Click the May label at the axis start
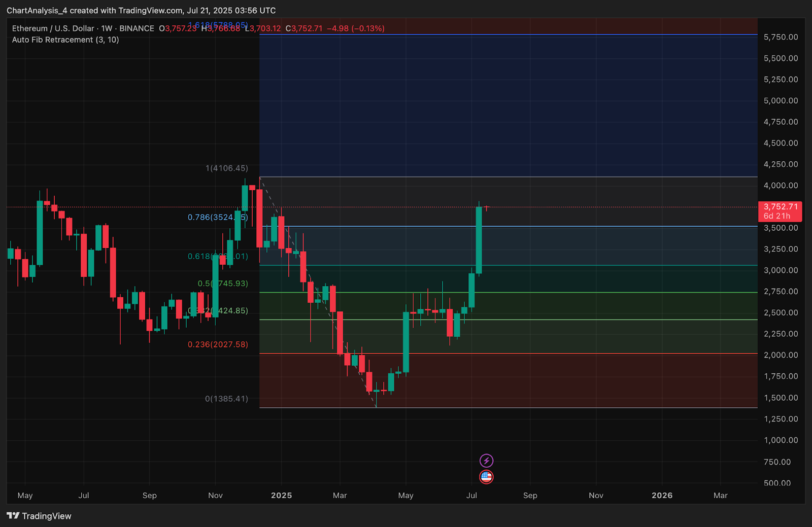Image resolution: width=812 pixels, height=527 pixels. pyautogui.click(x=25, y=496)
